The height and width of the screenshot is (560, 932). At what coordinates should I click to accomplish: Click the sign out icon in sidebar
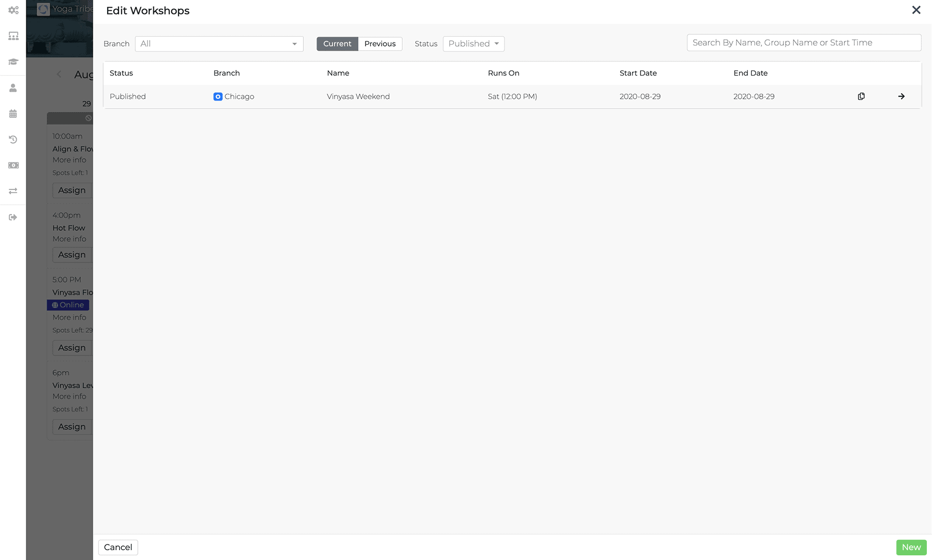(13, 217)
